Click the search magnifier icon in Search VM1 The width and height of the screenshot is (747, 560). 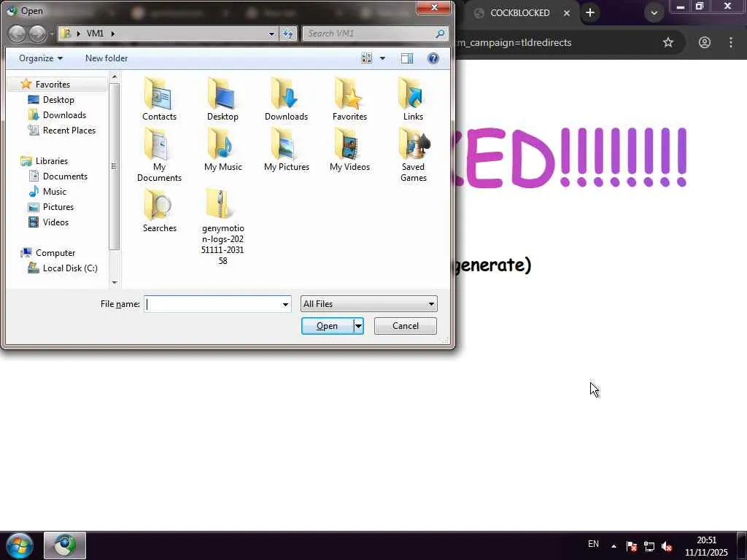point(440,34)
